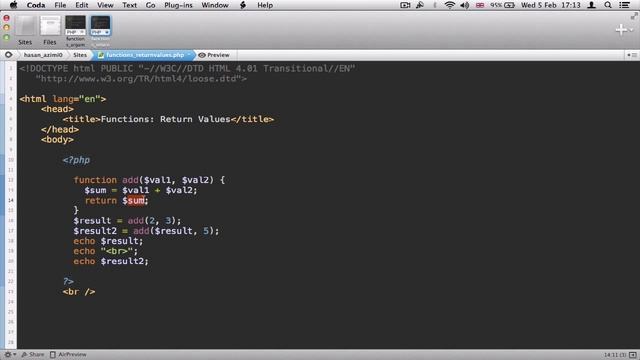Screen dimensions: 640x360
Task: Click line number 14 in the gutter
Action: [11, 200]
